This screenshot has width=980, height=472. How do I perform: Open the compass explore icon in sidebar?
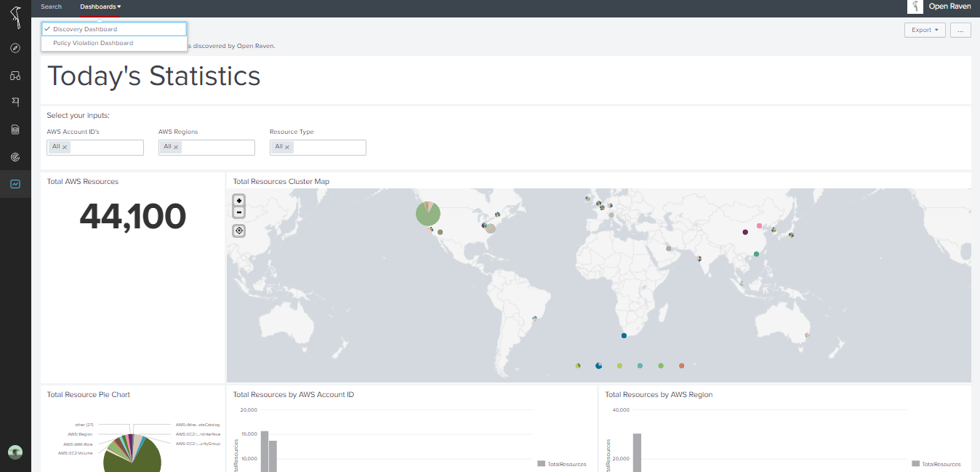coord(15,48)
